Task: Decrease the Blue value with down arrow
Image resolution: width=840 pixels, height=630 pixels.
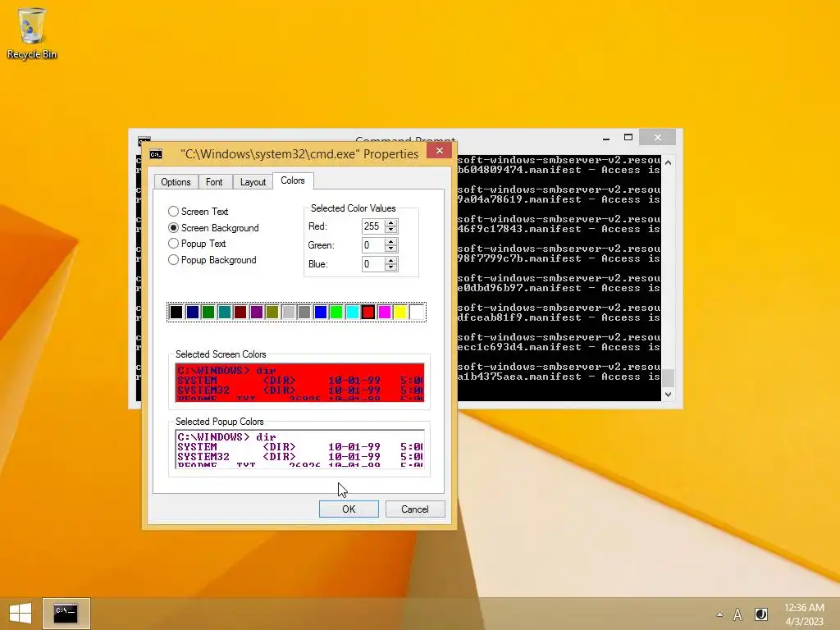Action: (x=391, y=267)
